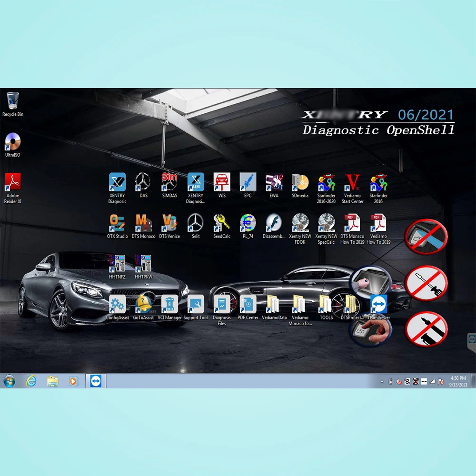The width and height of the screenshot is (476, 476).
Task: Open the TOOLS folder
Action: pos(327,307)
